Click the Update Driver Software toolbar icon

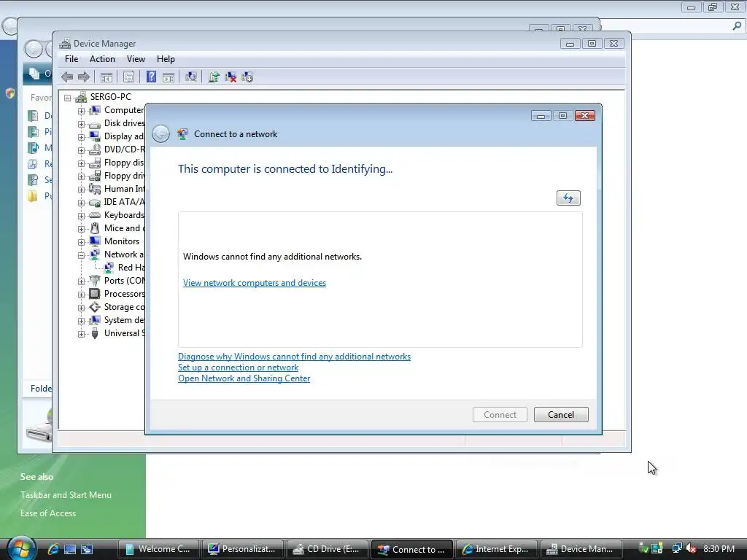[214, 77]
